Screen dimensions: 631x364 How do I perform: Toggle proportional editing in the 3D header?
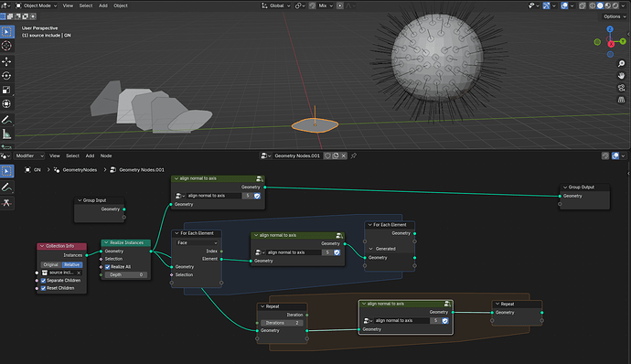[340, 5]
